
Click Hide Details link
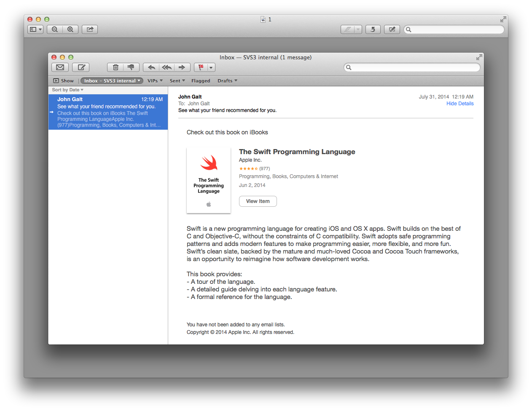[x=460, y=104]
